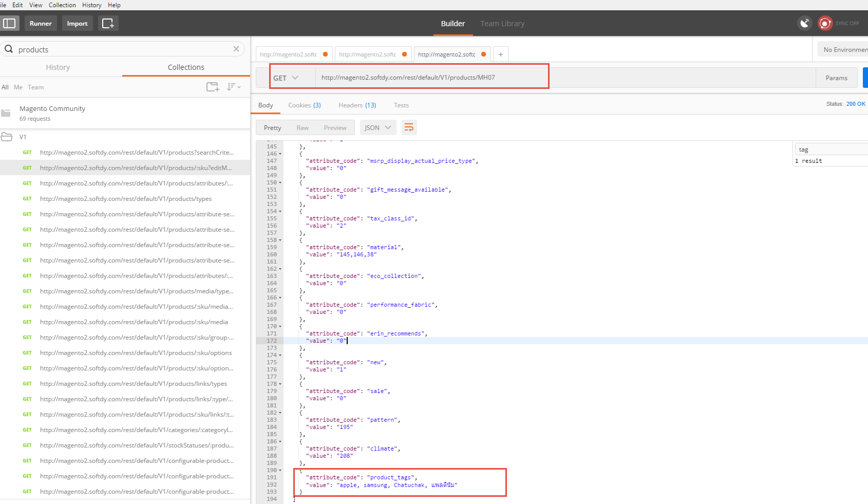The width and height of the screenshot is (868, 504).
Task: Click the request URL input field
Action: pyautogui.click(x=565, y=78)
